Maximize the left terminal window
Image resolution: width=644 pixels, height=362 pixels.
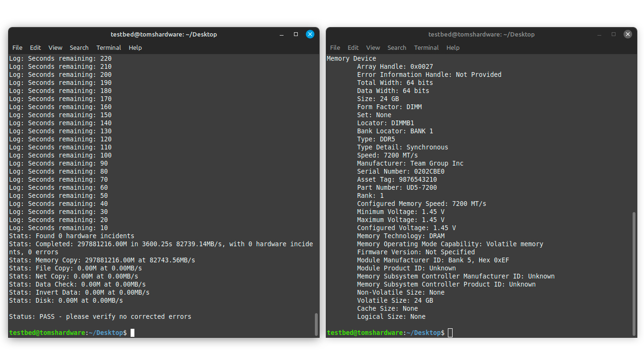click(296, 34)
